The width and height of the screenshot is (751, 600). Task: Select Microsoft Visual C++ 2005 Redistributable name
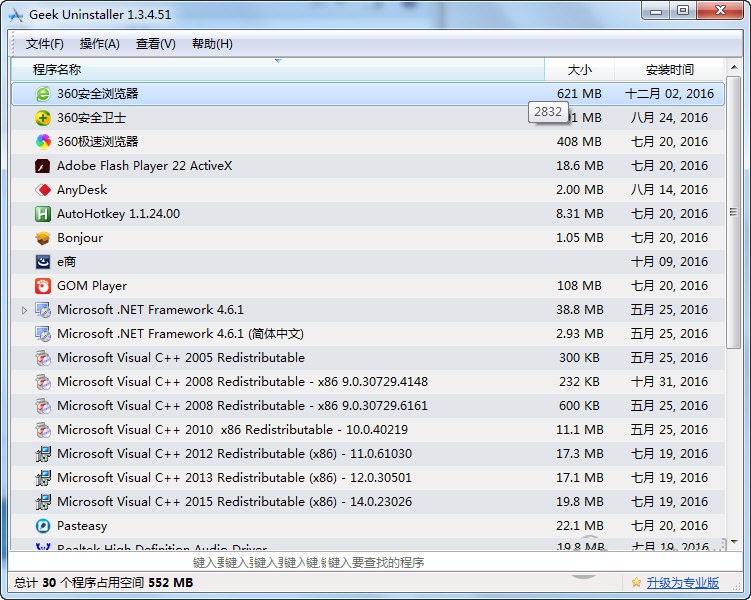(181, 358)
